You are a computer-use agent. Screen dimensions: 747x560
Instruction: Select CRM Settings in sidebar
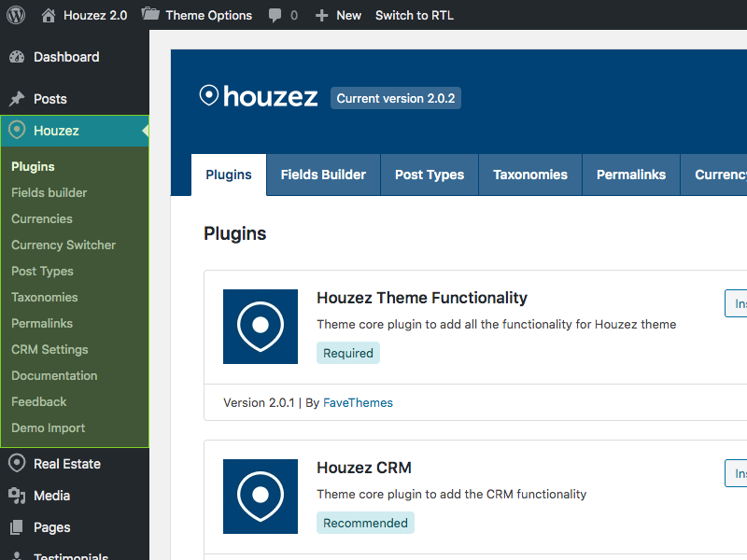[x=49, y=349]
